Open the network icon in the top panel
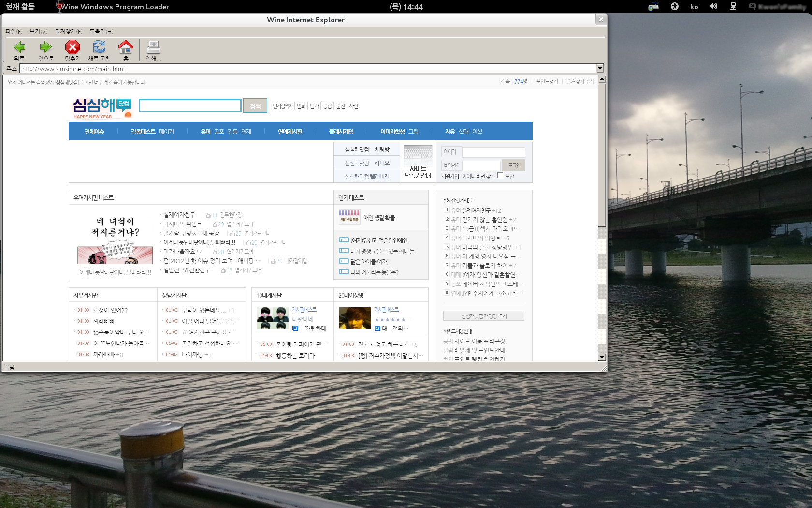Screen dimensions: 812x508 733,6
